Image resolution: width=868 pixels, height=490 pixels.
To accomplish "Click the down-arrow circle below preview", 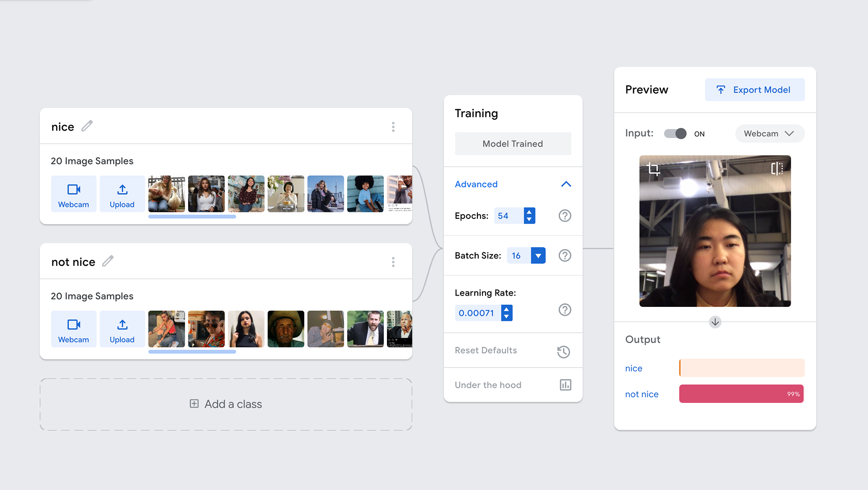I will (715, 322).
